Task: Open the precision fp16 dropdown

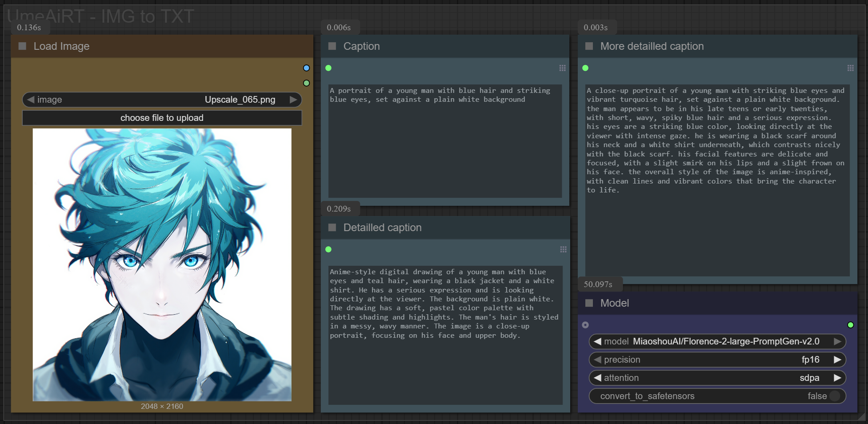Action: 717,360
